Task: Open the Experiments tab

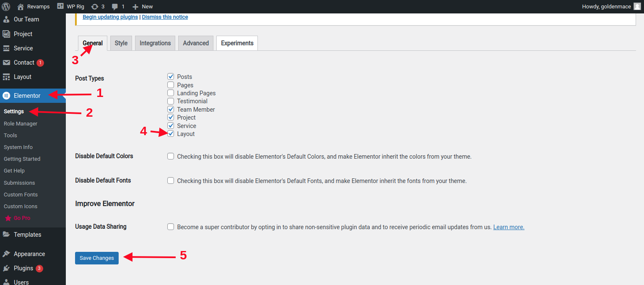Action: 237,43
